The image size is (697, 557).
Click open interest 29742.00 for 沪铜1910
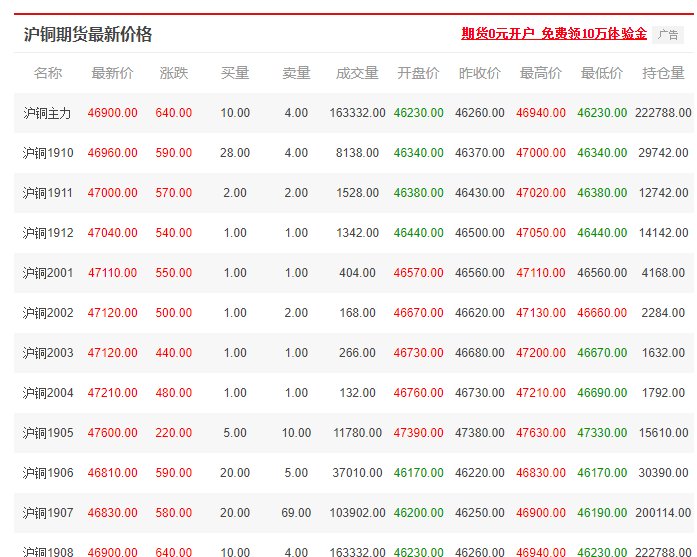(663, 153)
